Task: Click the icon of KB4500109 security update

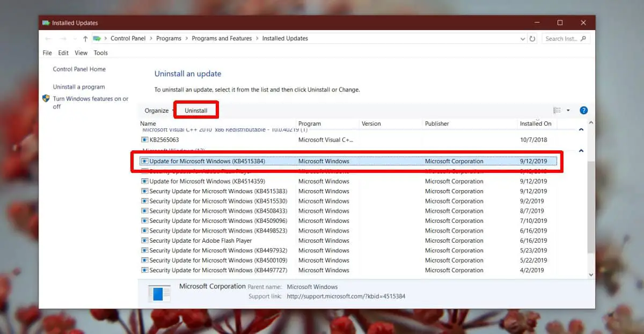Action: click(145, 260)
